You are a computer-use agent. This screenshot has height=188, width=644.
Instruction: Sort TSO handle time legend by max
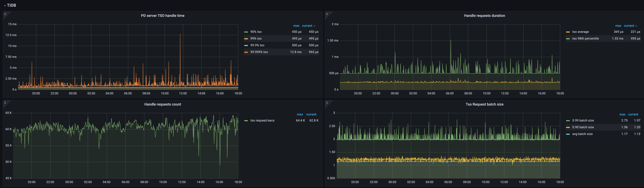click(x=296, y=26)
